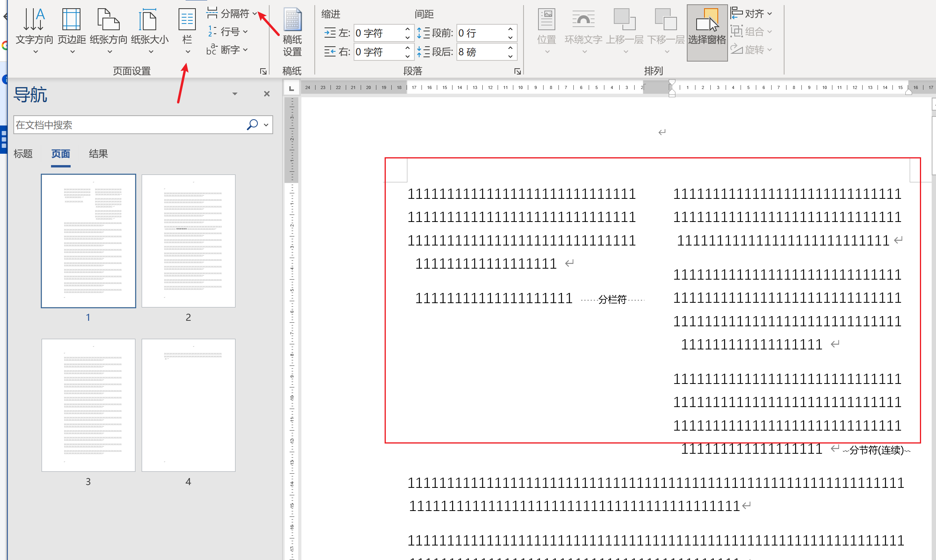The image size is (936, 560).
Task: Open the 页边距 margins tool
Action: 72,31
